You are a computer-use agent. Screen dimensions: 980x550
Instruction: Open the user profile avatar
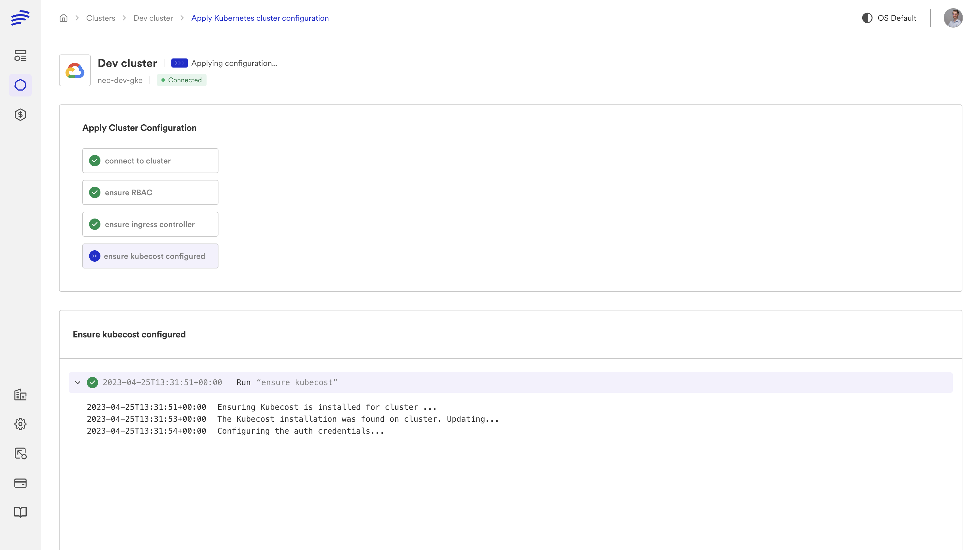(x=953, y=18)
